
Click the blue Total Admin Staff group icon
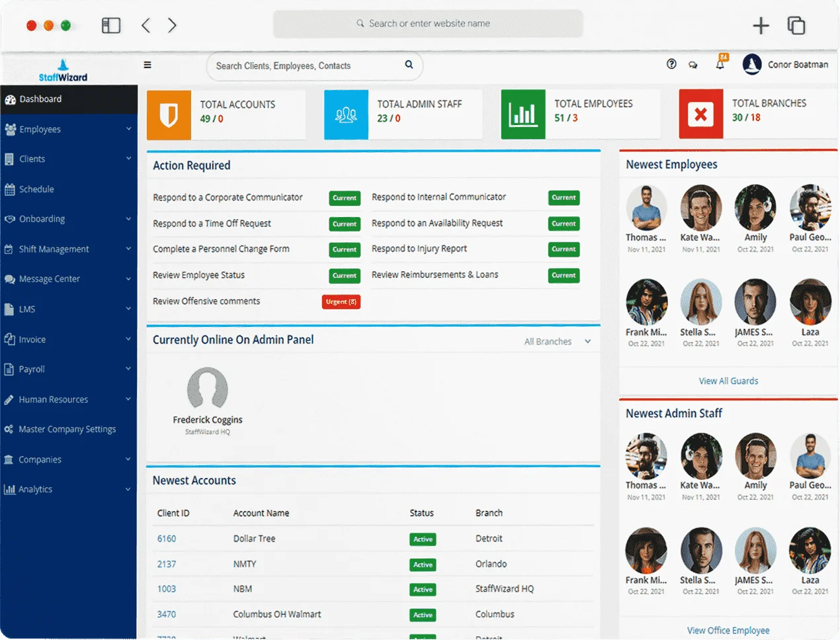point(346,114)
